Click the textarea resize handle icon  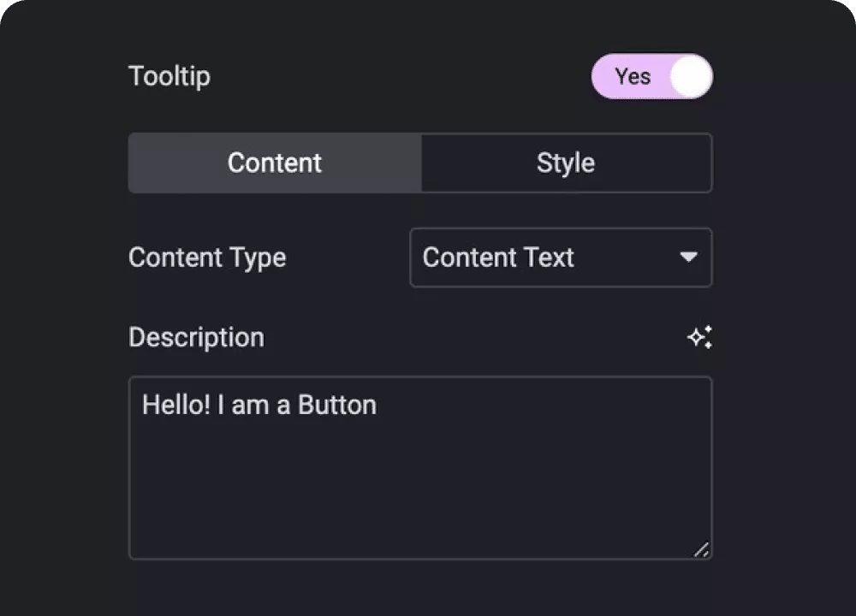point(702,549)
